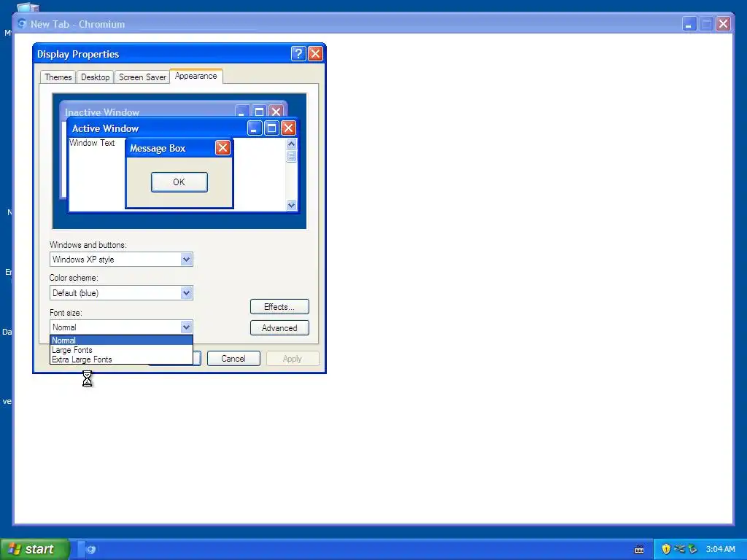
Task: Minimize the Chromium window
Action: (x=689, y=24)
